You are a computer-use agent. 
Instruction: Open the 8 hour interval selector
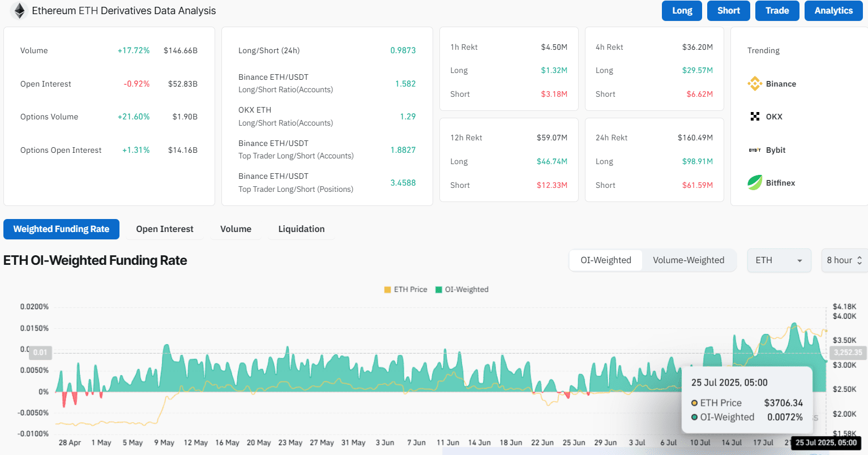pyautogui.click(x=844, y=260)
